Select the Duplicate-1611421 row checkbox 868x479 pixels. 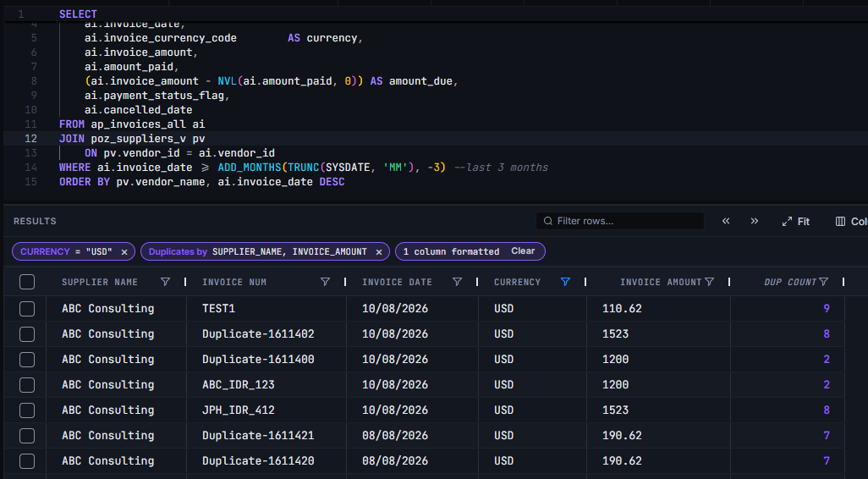pos(27,436)
